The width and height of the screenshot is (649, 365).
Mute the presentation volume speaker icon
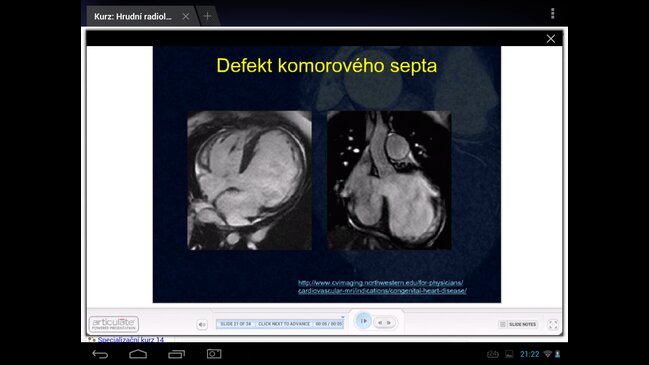[x=202, y=324]
